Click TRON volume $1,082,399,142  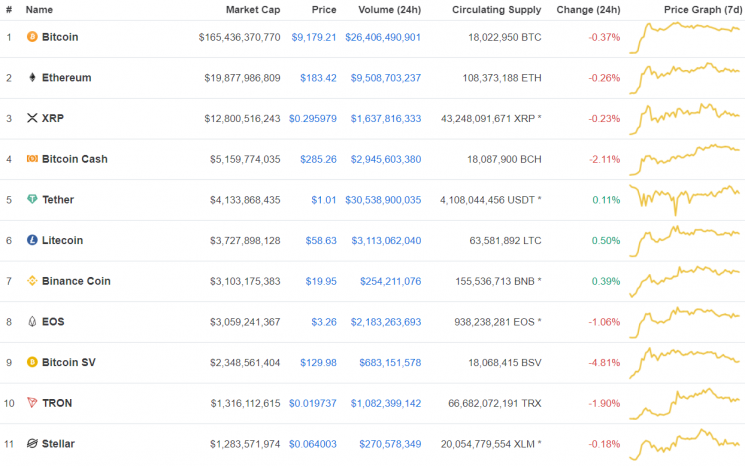386,403
